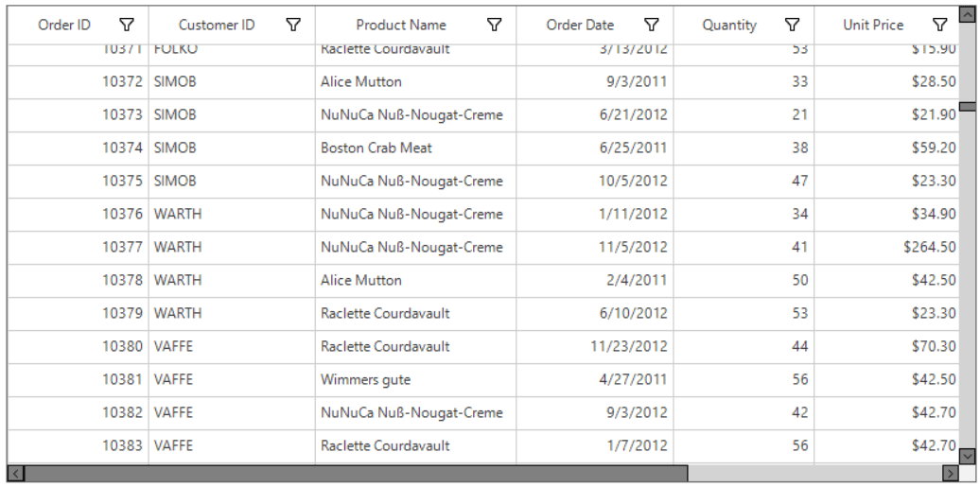
Task: Sort by the Customer ID header
Action: (x=217, y=25)
